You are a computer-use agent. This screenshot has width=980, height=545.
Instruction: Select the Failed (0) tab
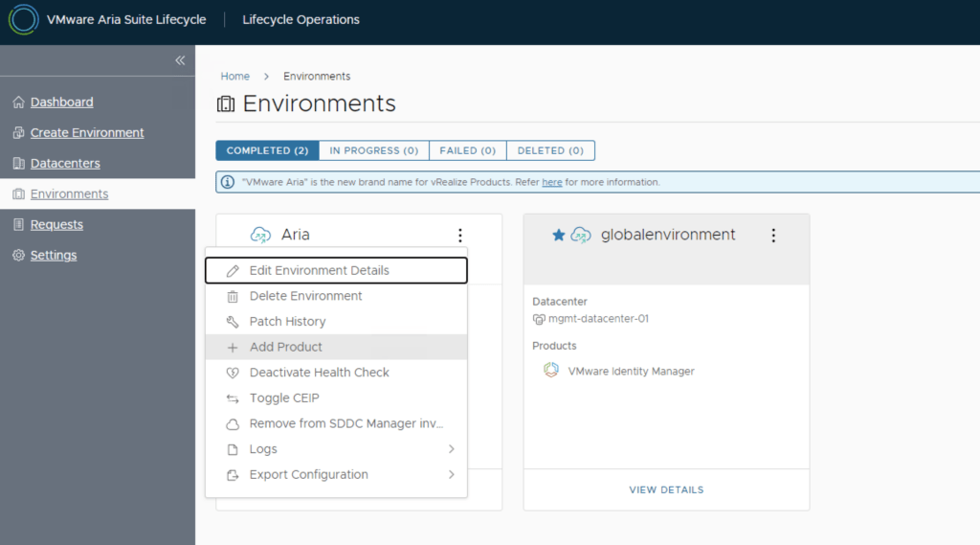[x=467, y=150]
